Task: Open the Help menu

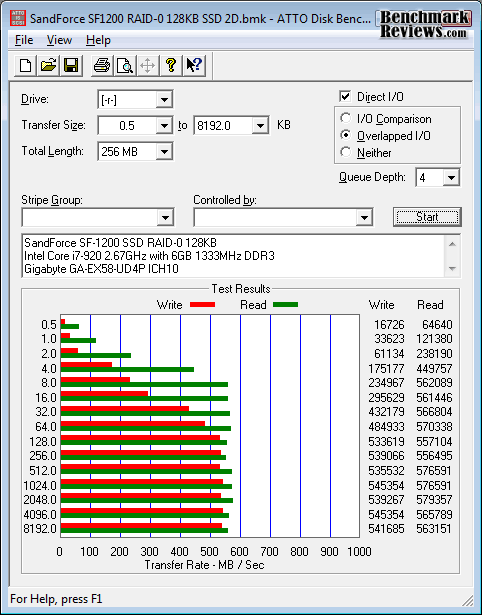Action: point(98,40)
